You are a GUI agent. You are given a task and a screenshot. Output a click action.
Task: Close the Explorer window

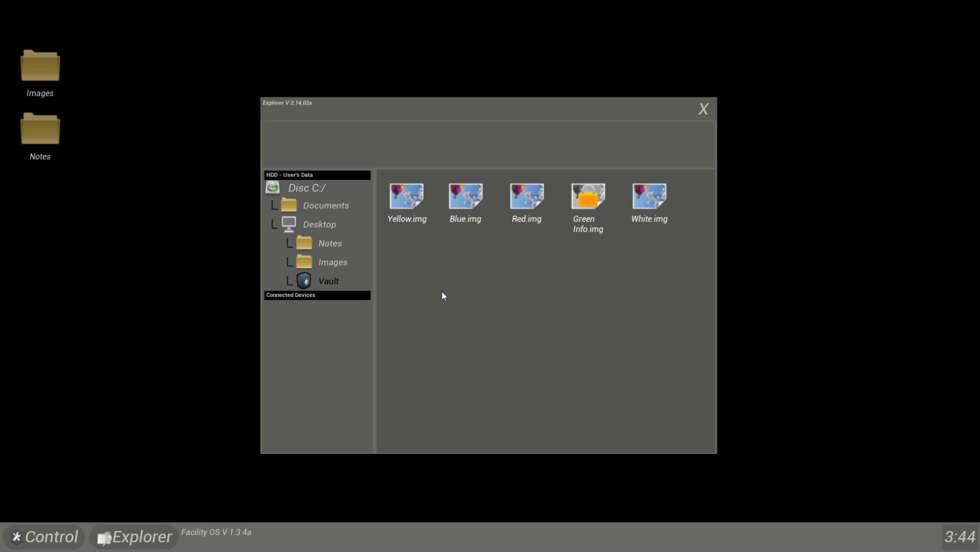(x=703, y=109)
